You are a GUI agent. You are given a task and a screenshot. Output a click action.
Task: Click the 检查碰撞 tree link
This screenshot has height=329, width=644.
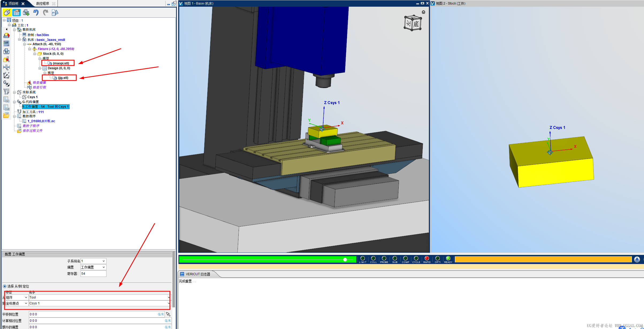39,83
